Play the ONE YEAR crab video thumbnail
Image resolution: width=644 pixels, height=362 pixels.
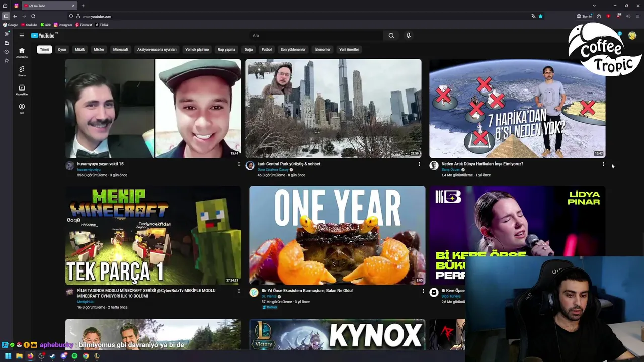[x=337, y=235]
